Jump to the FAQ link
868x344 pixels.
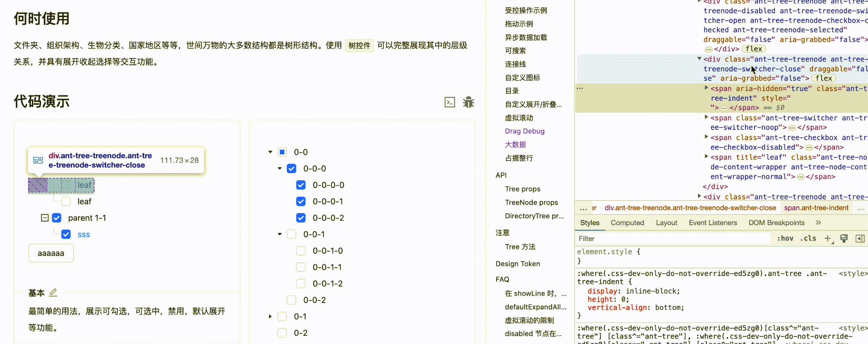[502, 279]
